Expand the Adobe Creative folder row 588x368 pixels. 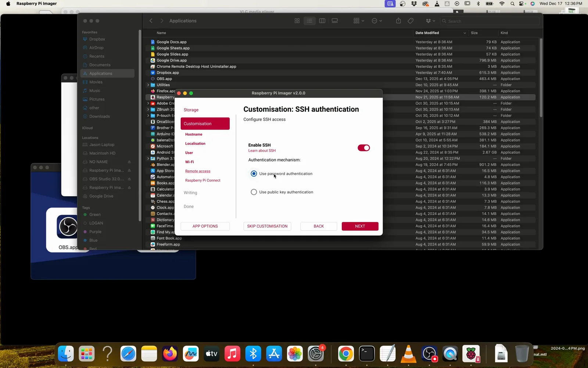coord(148,103)
